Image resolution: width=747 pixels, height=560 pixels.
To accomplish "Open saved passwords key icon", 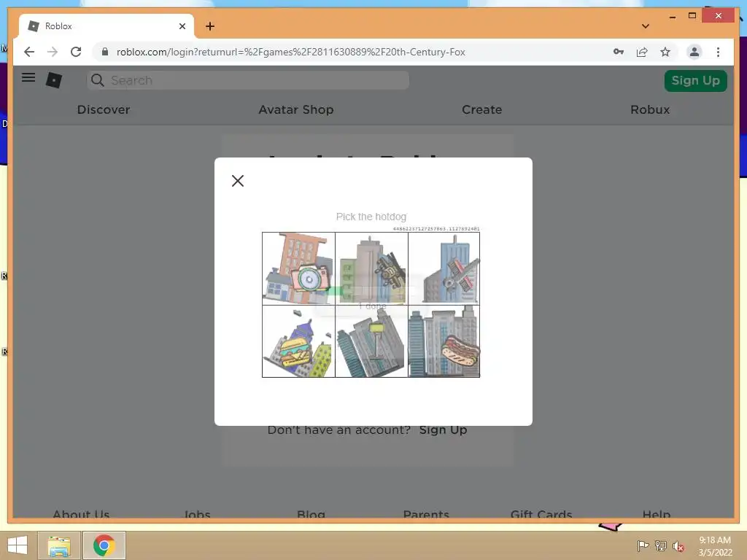I will click(619, 52).
